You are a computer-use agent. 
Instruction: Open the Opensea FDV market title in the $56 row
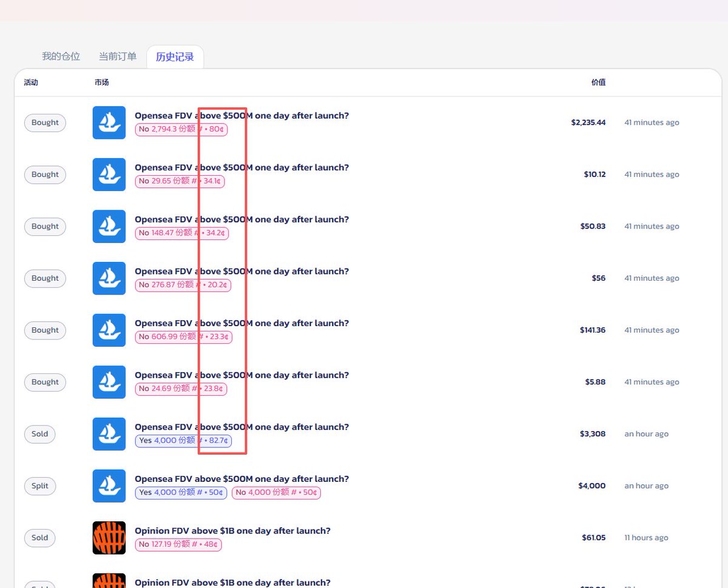(x=241, y=272)
